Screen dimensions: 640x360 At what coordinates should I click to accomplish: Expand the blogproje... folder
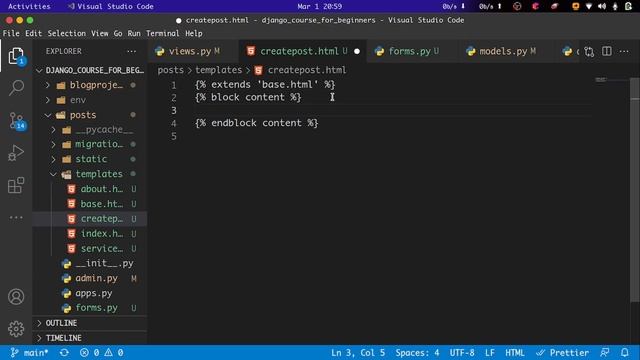point(90,85)
